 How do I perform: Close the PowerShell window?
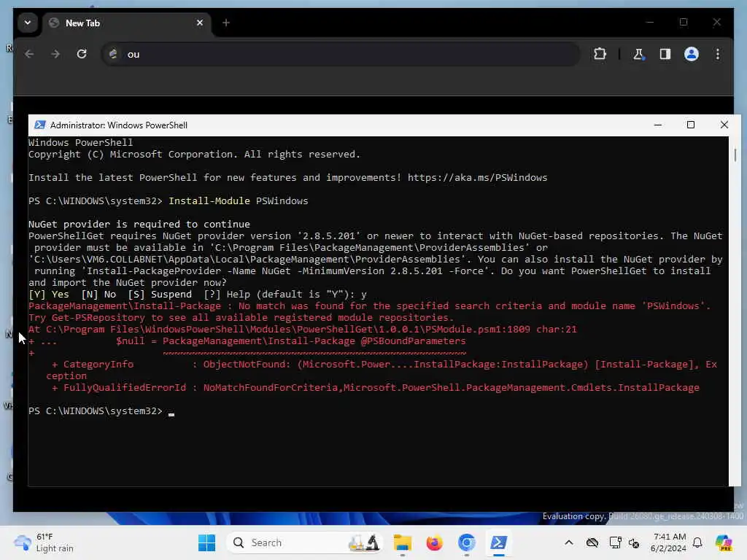[x=724, y=125]
